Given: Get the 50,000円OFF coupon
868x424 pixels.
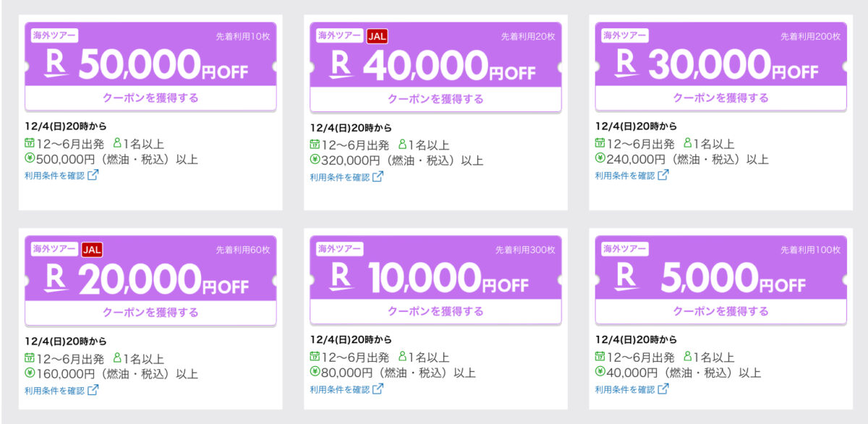Looking at the screenshot, I should 150,98.
